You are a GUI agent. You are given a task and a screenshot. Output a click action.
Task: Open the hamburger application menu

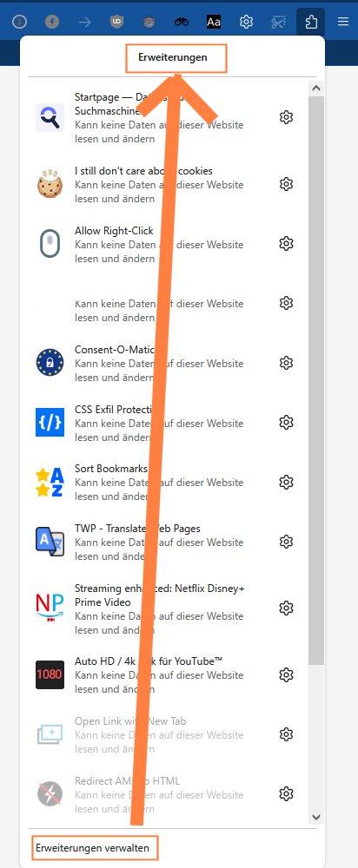(343, 23)
